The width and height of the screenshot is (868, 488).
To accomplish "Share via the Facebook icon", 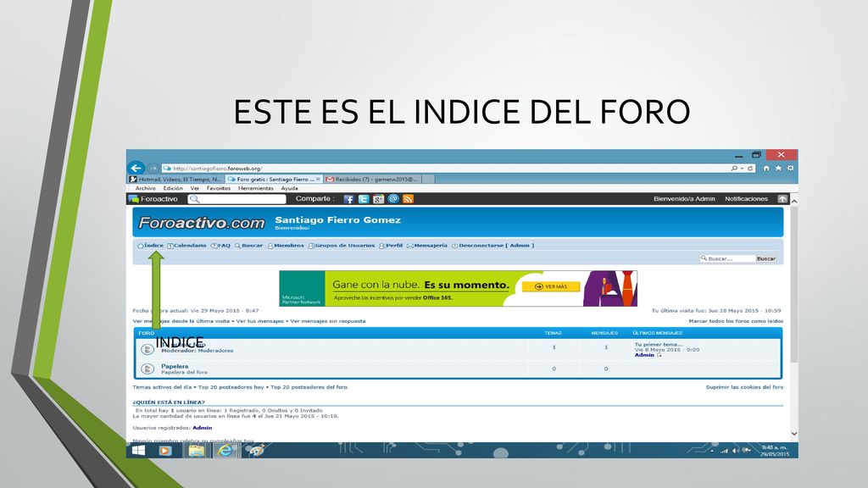I will tap(348, 199).
